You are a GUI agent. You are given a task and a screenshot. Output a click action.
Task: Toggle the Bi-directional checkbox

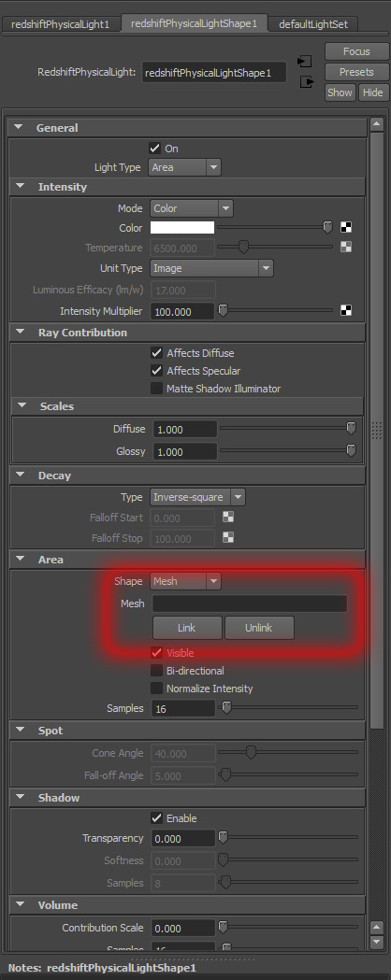(x=156, y=671)
